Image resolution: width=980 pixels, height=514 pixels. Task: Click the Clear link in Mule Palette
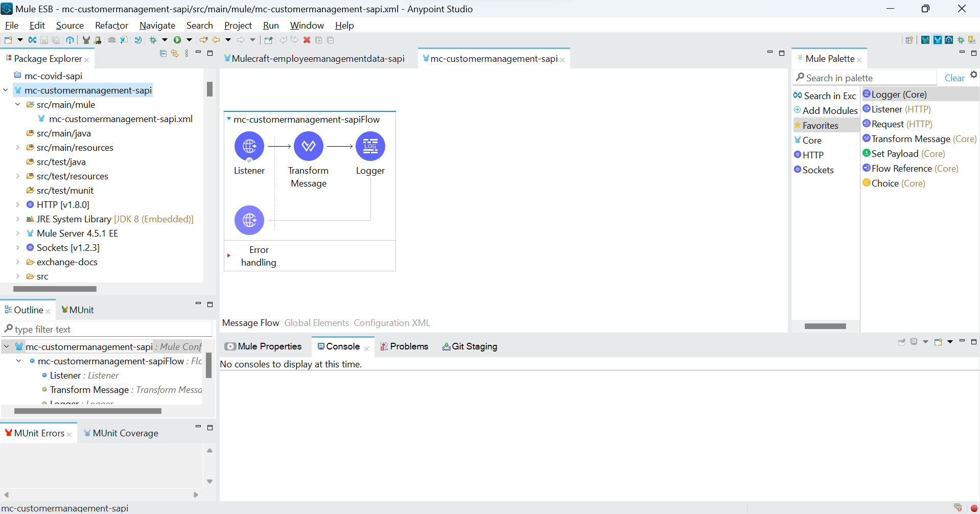point(954,78)
